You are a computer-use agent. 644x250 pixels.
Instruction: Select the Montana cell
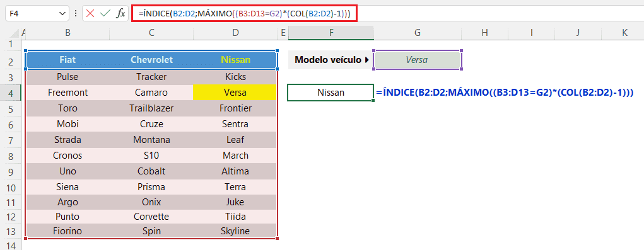151,140
